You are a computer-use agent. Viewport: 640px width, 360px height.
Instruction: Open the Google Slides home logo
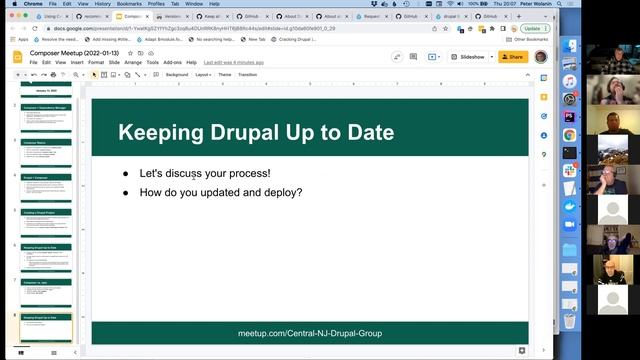pos(18,57)
